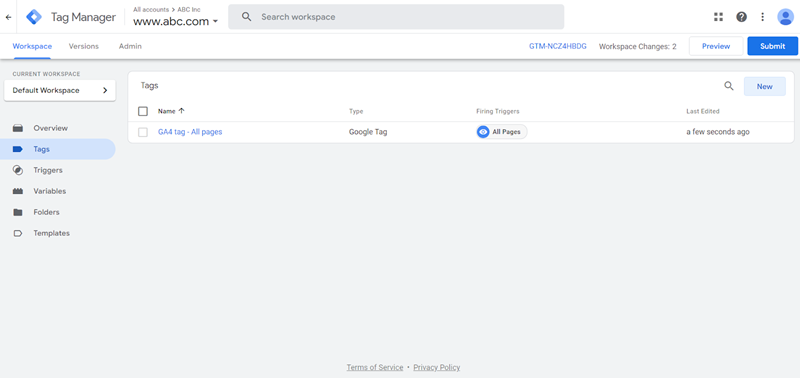Switch to the Workspace tab
This screenshot has width=800, height=378.
[32, 46]
